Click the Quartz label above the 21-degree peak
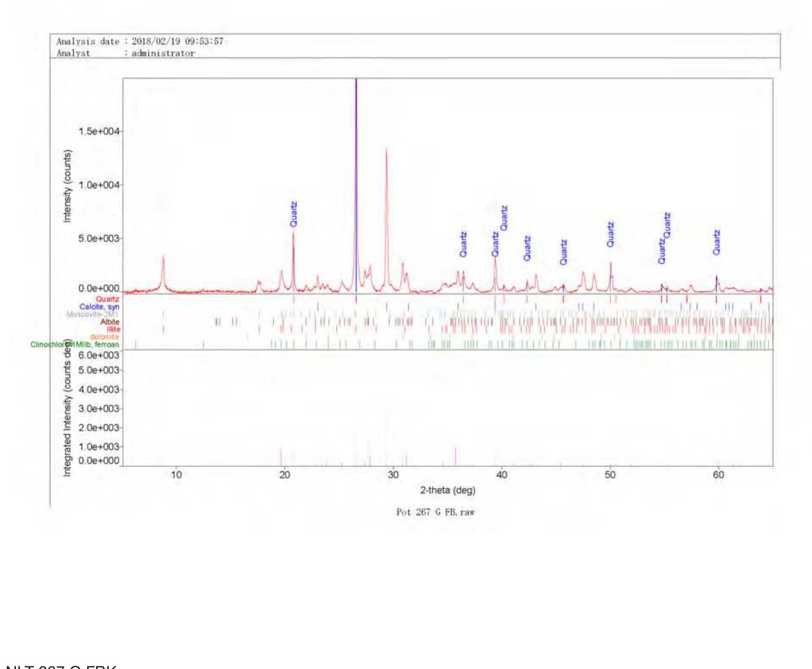The height and width of the screenshot is (669, 812). [294, 214]
